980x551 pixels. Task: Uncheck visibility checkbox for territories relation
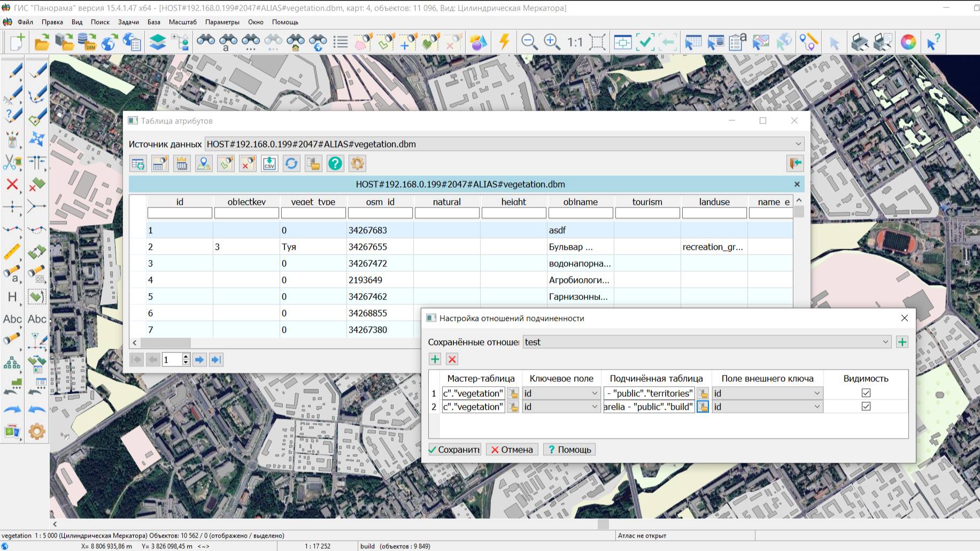(x=866, y=393)
